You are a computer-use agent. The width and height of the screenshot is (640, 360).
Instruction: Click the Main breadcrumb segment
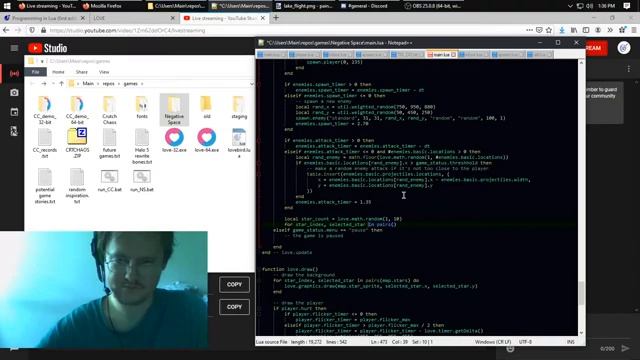point(88,84)
